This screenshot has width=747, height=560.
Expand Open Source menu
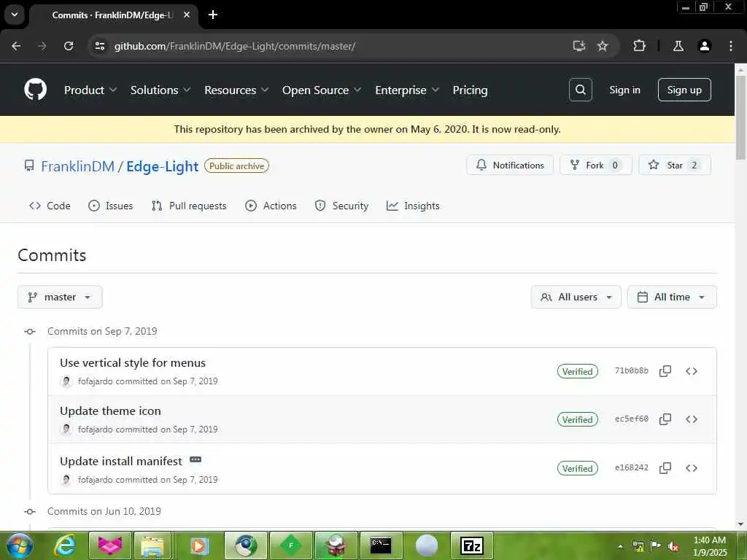point(322,90)
